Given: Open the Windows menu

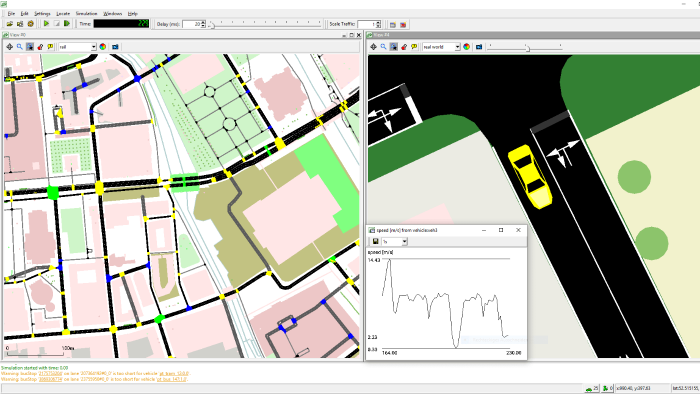Looking at the screenshot, I should (112, 14).
